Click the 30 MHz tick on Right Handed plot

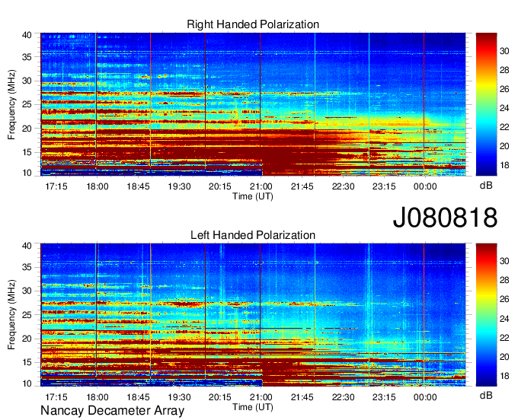[27, 81]
